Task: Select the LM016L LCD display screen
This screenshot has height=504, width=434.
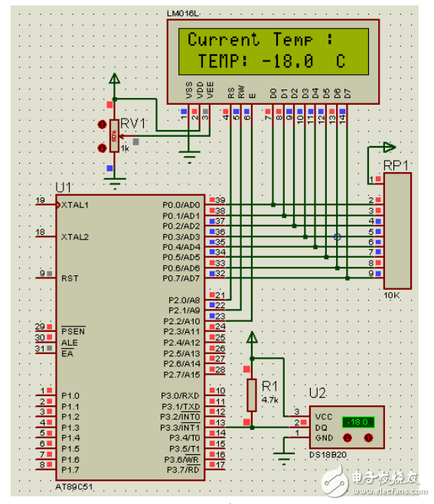Action: click(x=273, y=52)
